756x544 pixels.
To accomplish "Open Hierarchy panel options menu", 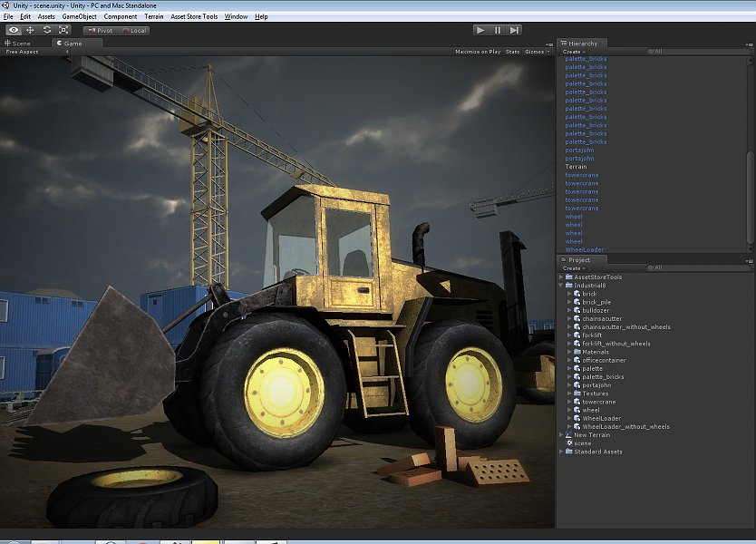I will point(749,44).
